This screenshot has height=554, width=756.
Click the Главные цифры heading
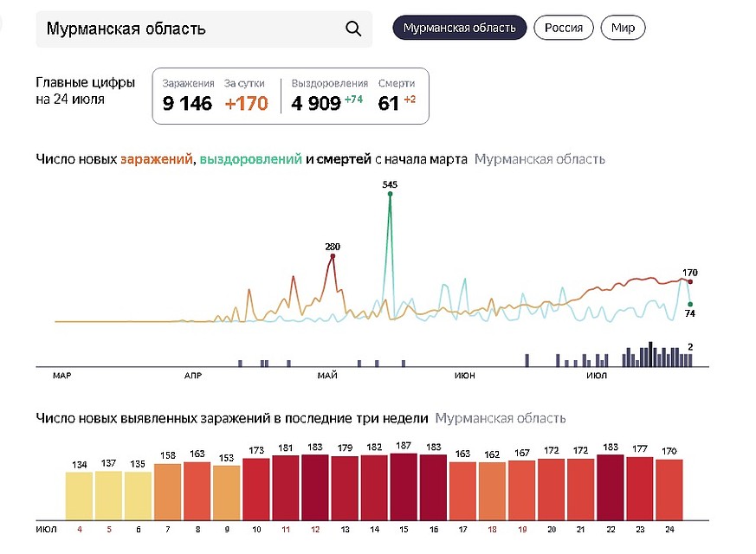pos(86,82)
